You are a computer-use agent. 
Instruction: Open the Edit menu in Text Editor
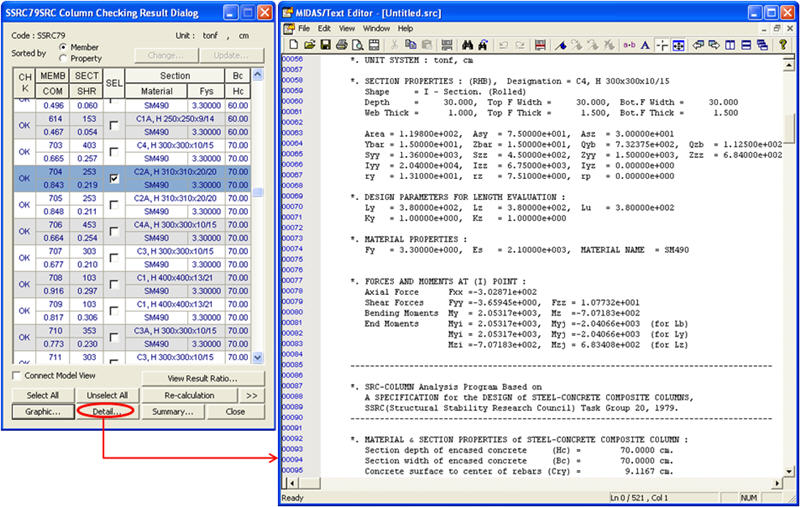pos(324,29)
